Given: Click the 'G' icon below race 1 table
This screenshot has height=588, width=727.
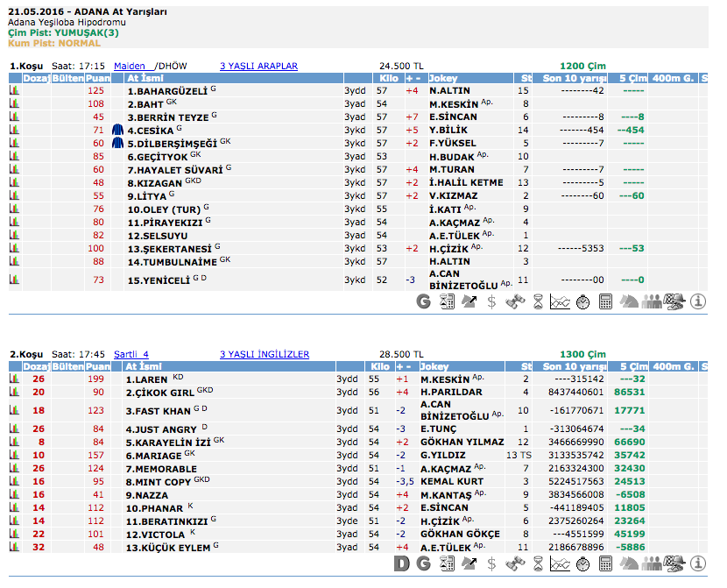Looking at the screenshot, I should 424,302.
